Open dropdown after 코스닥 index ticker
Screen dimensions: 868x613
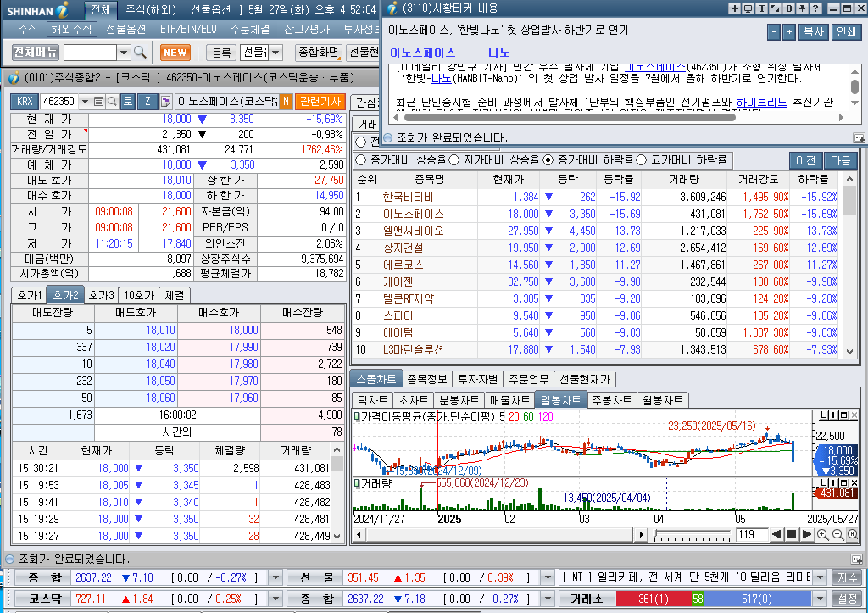point(275,599)
